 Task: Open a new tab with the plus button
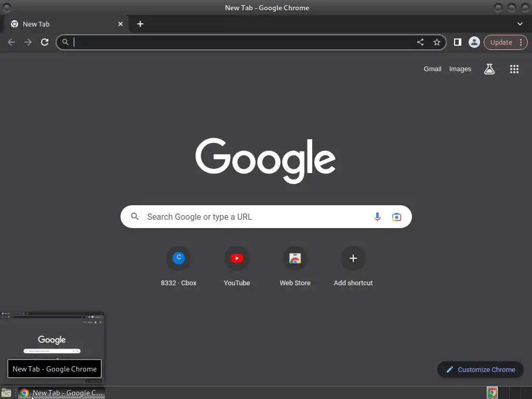(x=140, y=24)
